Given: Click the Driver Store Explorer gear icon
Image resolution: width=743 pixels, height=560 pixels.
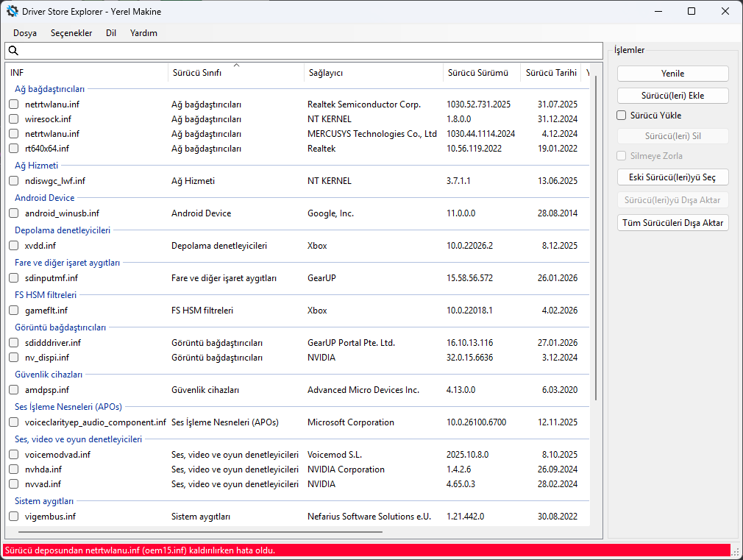Looking at the screenshot, I should tap(13, 11).
